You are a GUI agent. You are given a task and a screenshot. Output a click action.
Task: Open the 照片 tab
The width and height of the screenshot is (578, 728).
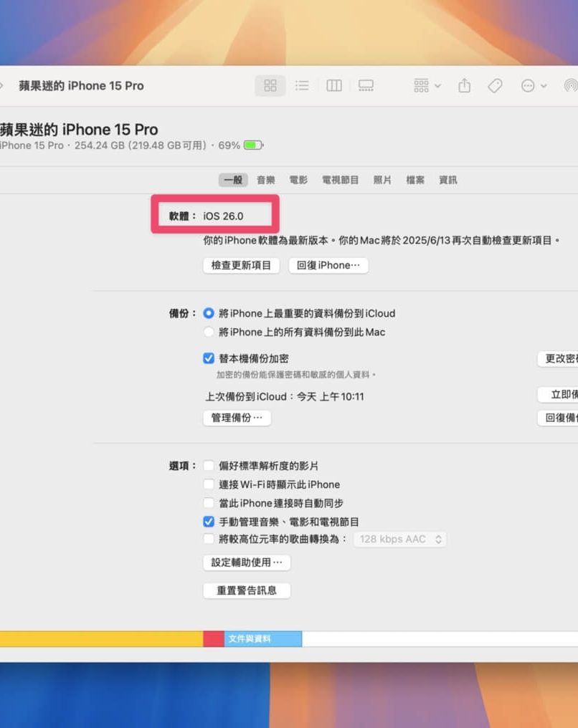pos(382,180)
